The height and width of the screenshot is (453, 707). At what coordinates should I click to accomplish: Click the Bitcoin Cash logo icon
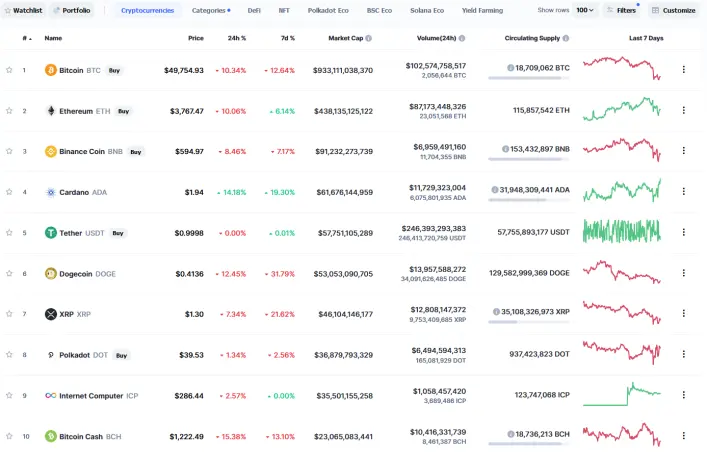coord(50,436)
